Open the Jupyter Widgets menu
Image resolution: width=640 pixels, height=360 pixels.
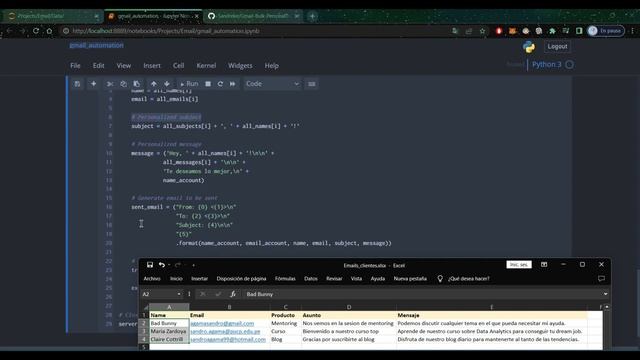tap(240, 66)
